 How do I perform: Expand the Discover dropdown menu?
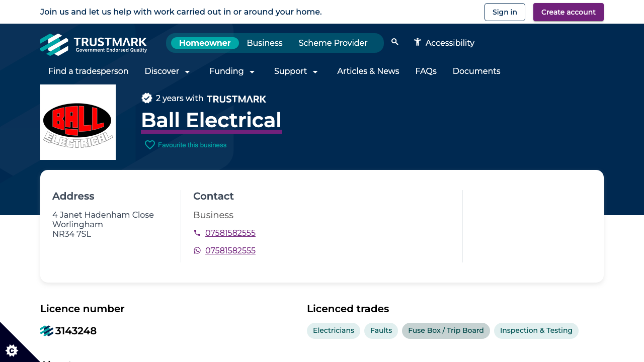(x=168, y=71)
